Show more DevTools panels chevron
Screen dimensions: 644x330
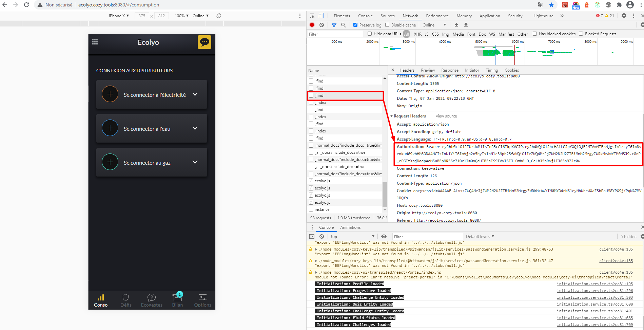click(x=562, y=16)
